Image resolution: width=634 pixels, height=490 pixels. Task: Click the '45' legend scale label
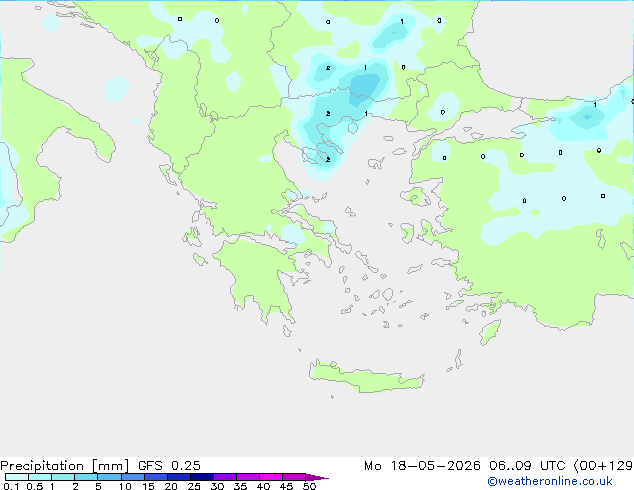coord(286,486)
